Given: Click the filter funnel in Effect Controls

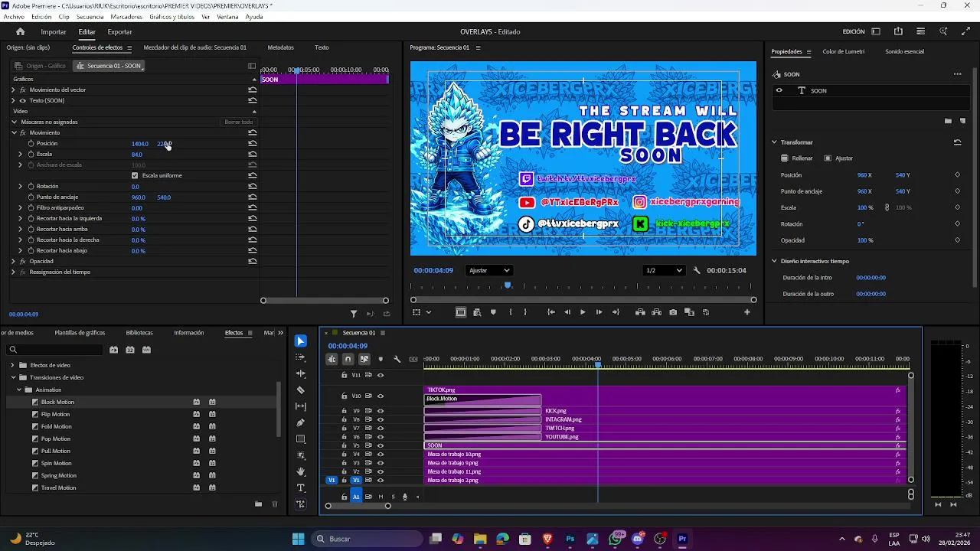Looking at the screenshot, I should [x=354, y=314].
